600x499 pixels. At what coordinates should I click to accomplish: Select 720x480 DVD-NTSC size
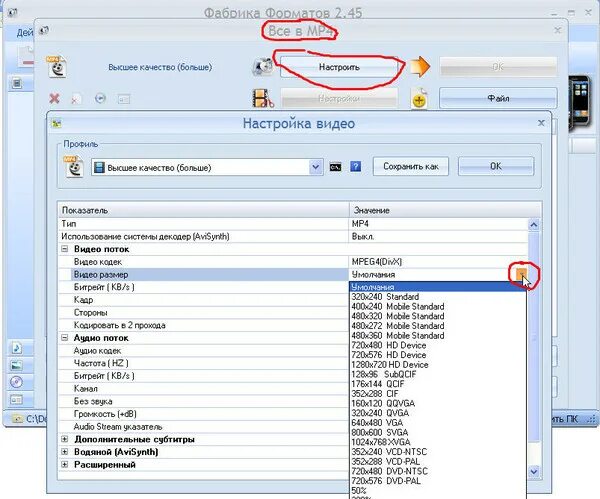[438, 471]
